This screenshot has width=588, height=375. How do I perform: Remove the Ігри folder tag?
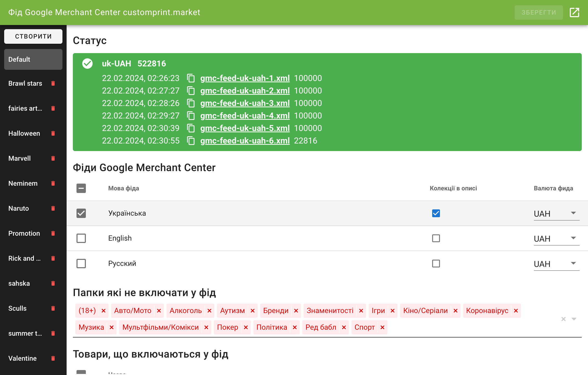pyautogui.click(x=393, y=311)
